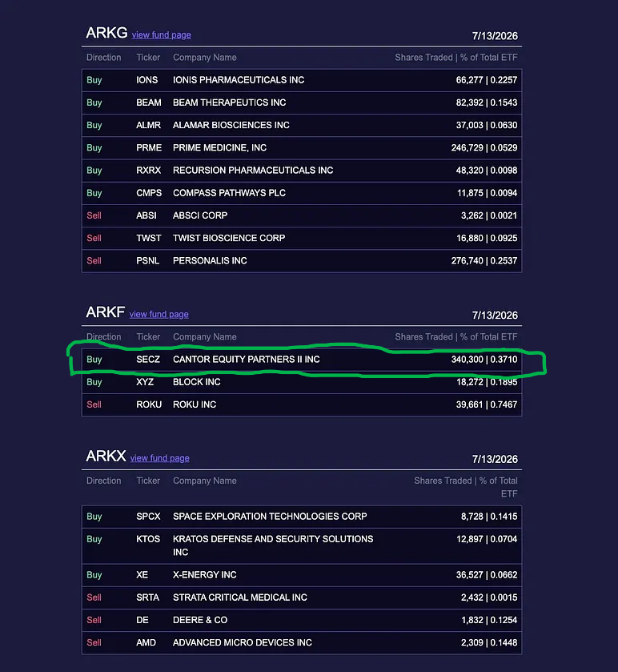
Task: Select the RXRX ticker cell
Action: pos(149,171)
